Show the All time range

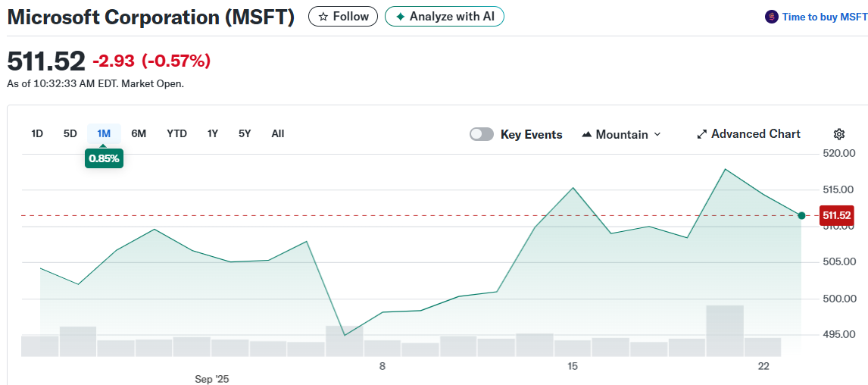[x=278, y=133]
